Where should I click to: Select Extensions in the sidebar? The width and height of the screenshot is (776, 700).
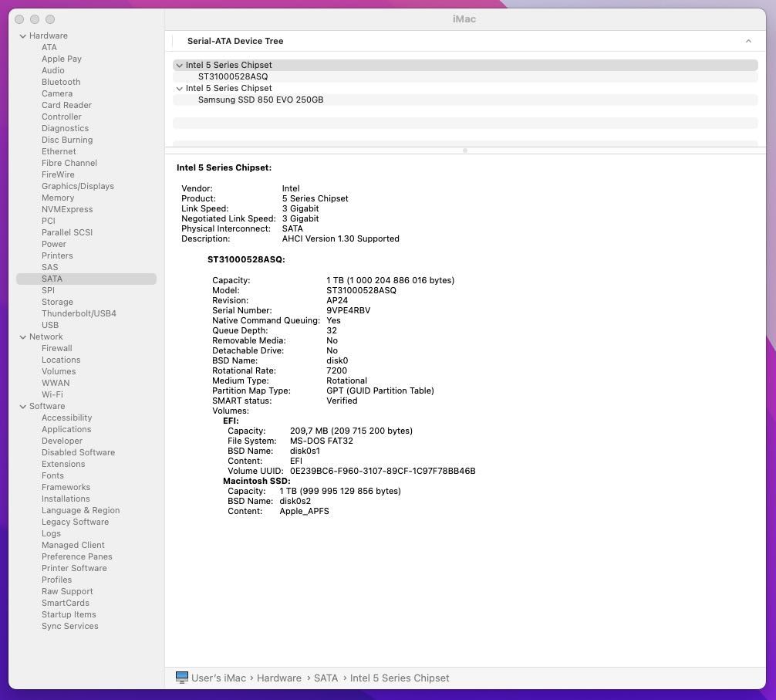click(62, 465)
